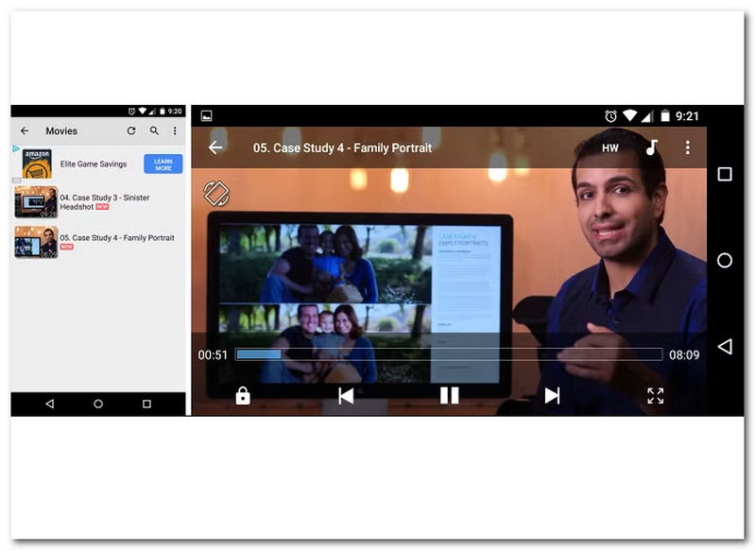
Task: Open audio track options (music note)
Action: pos(651,147)
